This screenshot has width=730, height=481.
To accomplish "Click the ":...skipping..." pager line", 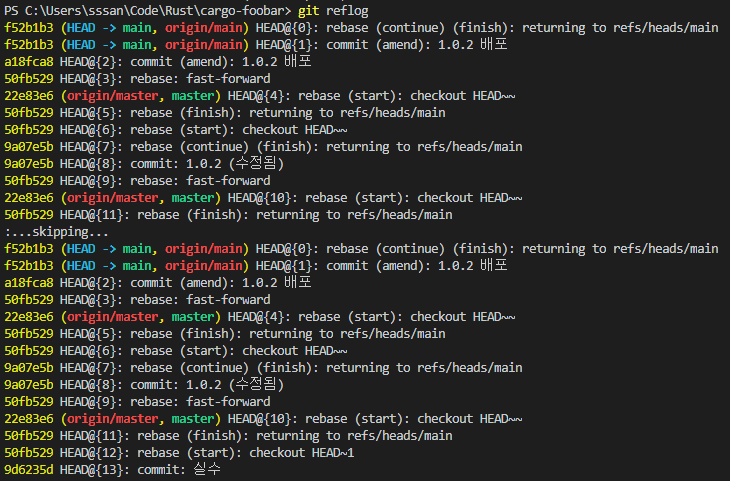I will 57,231.
